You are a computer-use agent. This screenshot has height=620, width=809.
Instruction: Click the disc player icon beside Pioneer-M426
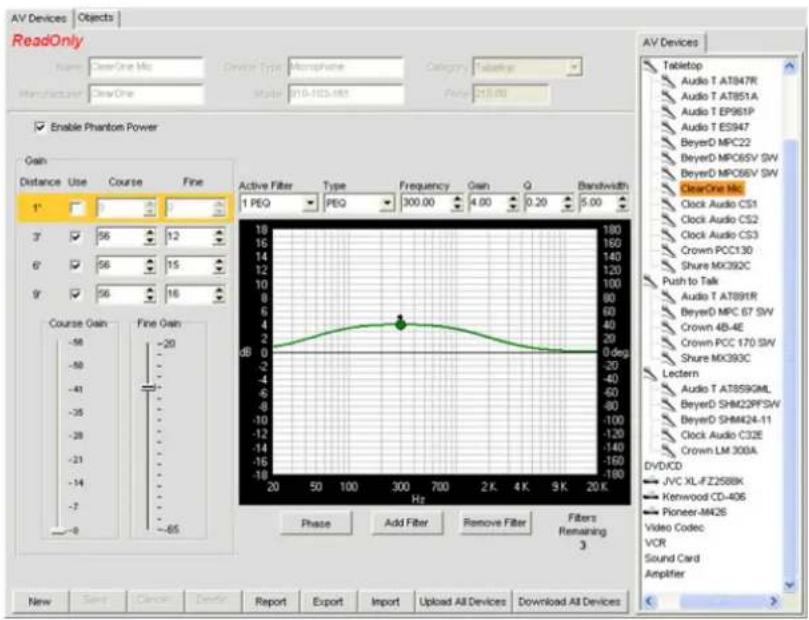[651, 512]
